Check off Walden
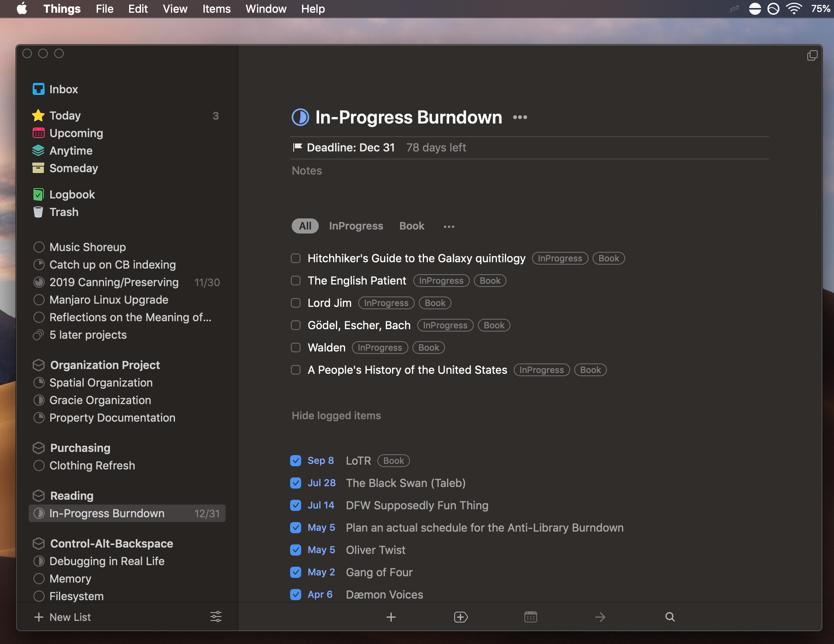 pyautogui.click(x=296, y=348)
